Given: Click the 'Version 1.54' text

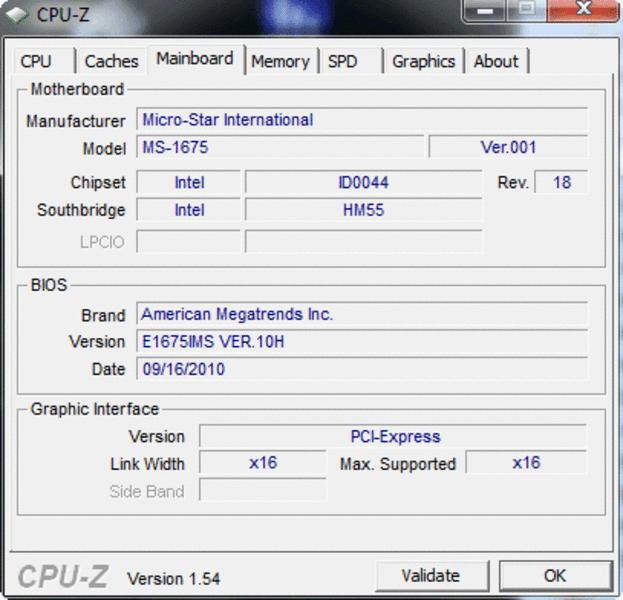Looking at the screenshot, I should click(173, 579).
